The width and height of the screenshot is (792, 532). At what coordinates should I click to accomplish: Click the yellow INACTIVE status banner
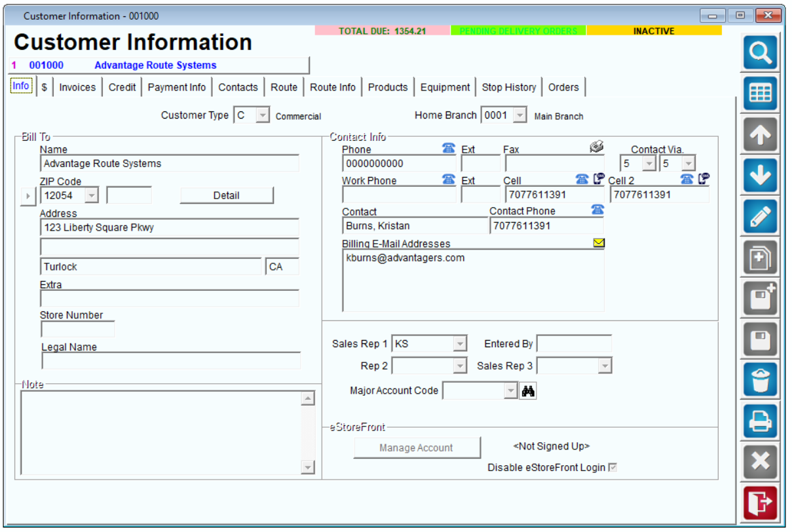tap(654, 31)
